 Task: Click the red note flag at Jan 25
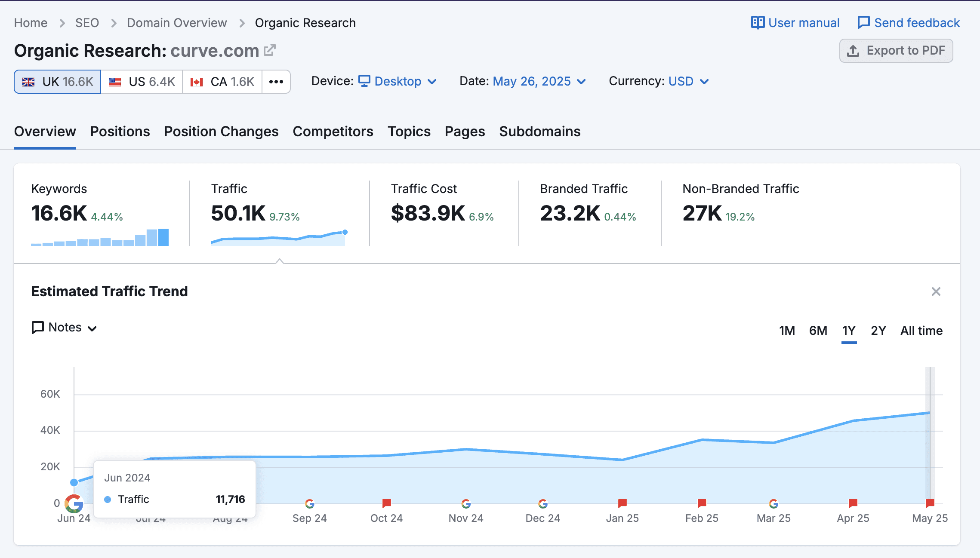[622, 503]
